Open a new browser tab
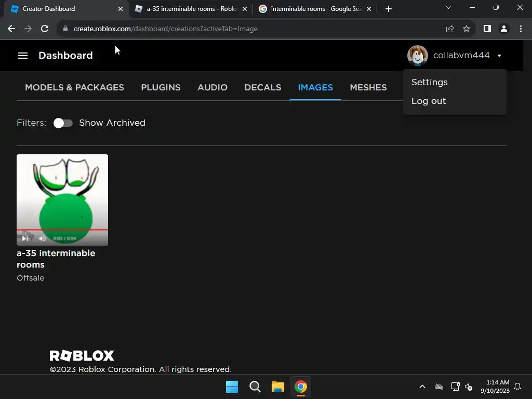 [389, 9]
